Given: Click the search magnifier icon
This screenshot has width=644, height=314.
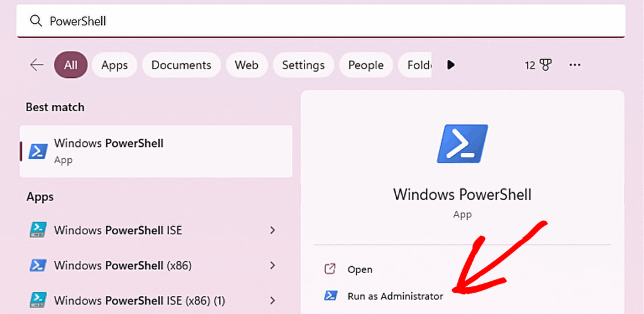Looking at the screenshot, I should [36, 21].
